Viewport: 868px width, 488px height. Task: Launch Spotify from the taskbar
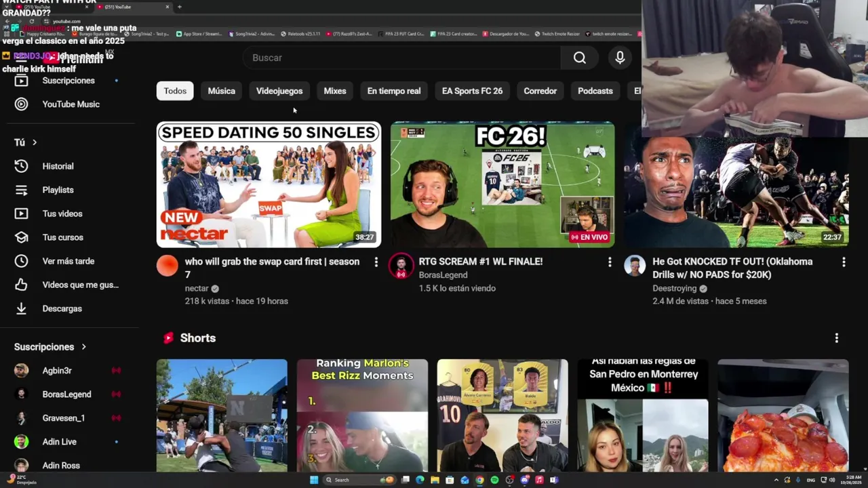(494, 480)
